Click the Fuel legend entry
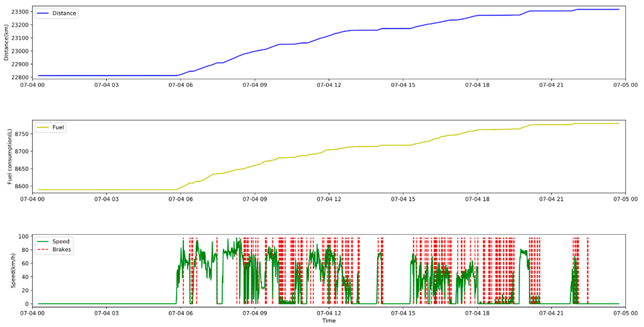This screenshot has height=327, width=644. tap(50, 128)
